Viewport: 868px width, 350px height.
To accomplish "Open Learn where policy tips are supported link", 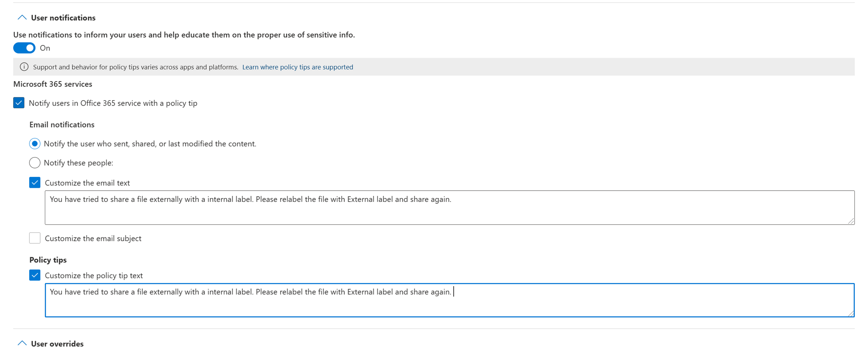I will click(x=297, y=67).
